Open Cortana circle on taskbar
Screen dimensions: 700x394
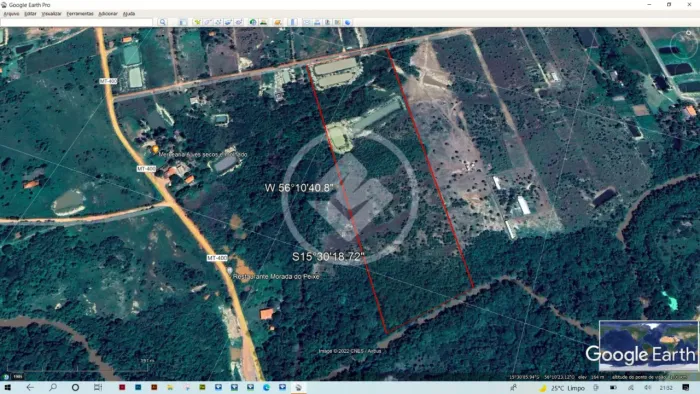[x=75, y=387]
